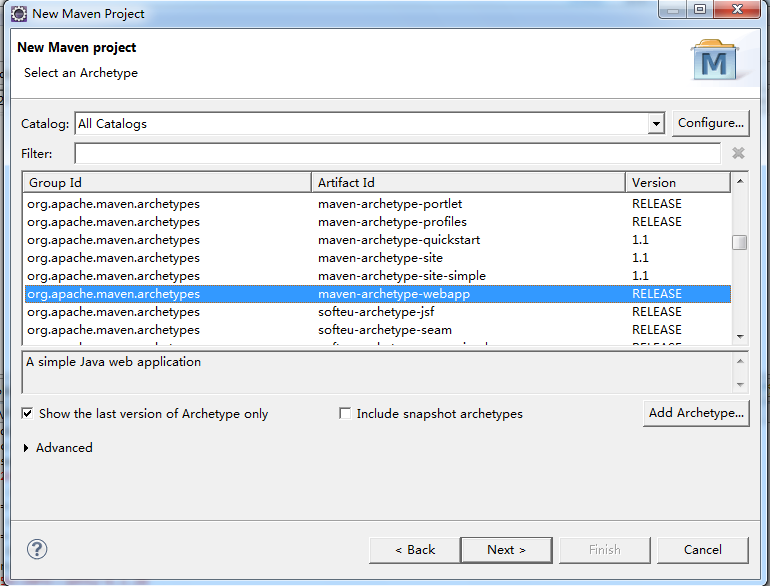Click the All Catalogs combo box text
This screenshot has width=770, height=586.
tap(112, 124)
